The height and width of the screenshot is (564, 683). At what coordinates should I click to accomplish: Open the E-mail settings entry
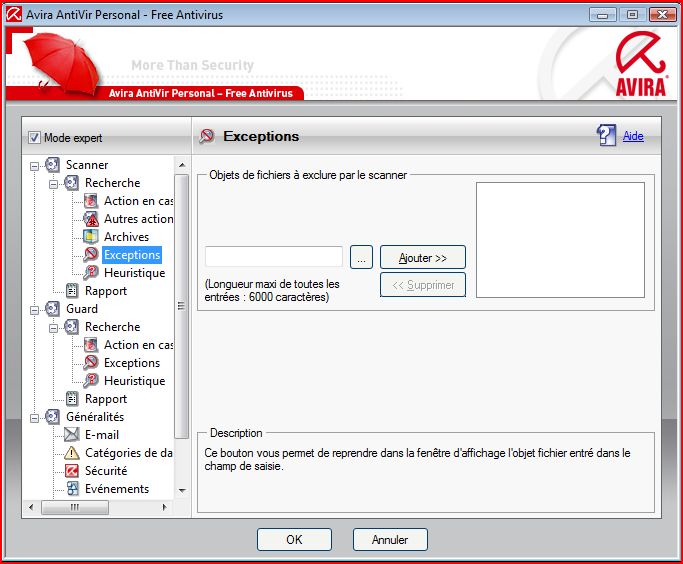click(101, 435)
